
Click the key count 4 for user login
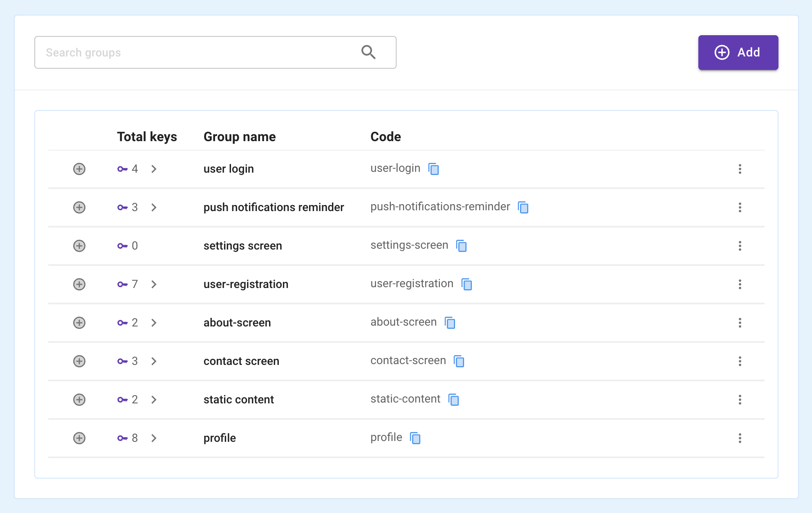[135, 169]
